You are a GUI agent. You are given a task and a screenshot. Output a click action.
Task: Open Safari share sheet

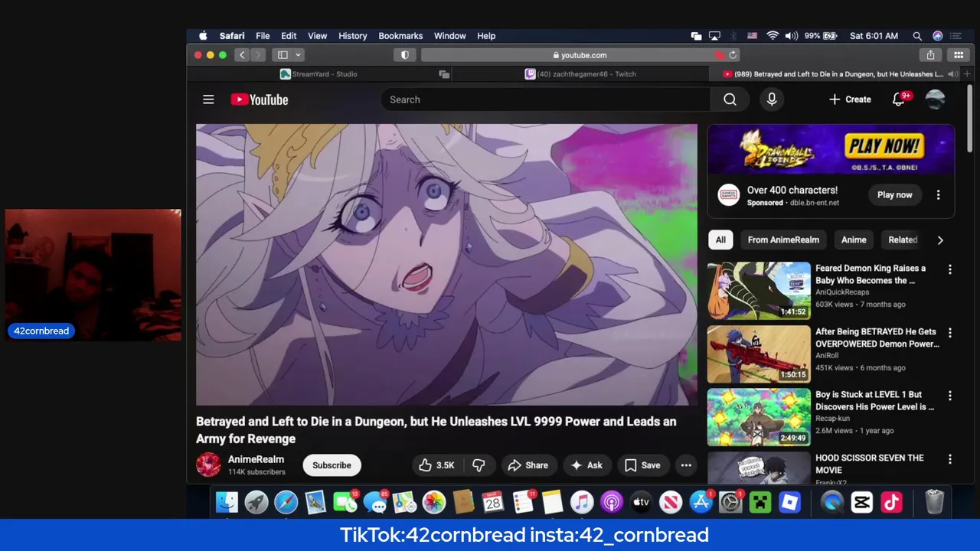930,55
